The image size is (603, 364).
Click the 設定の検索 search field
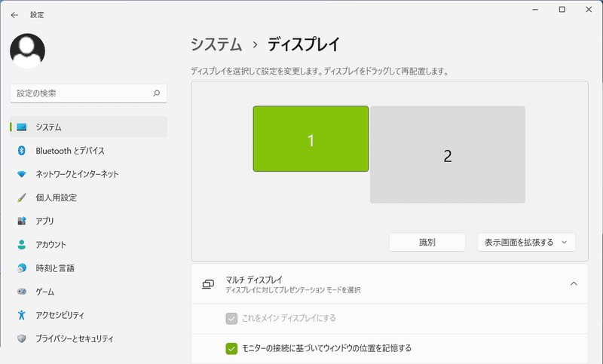pyautogui.click(x=88, y=93)
